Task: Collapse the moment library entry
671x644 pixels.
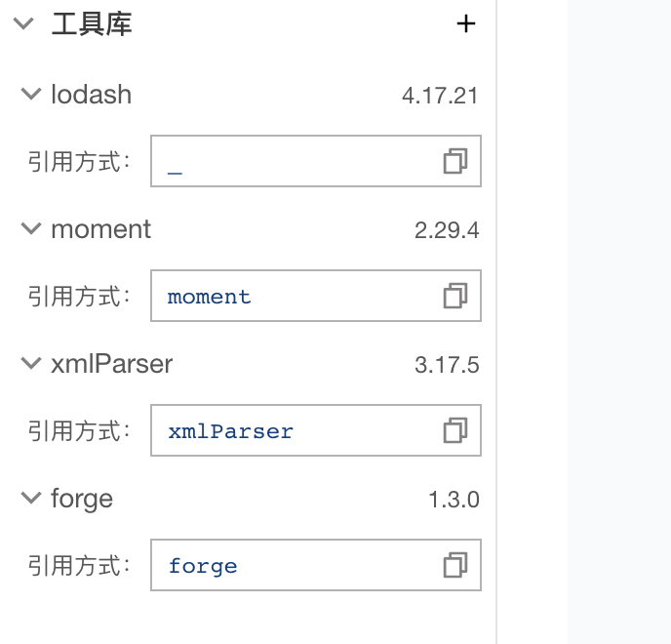Action: coord(31,228)
